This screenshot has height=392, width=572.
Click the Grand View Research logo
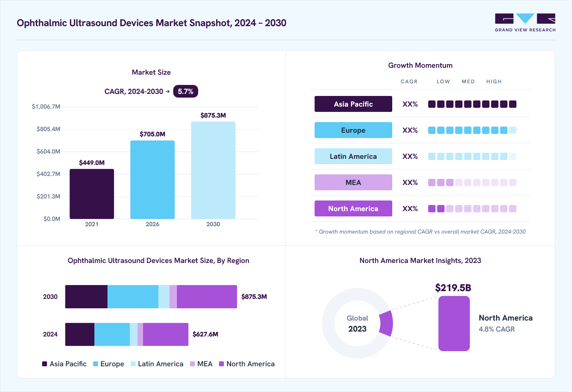pos(525,23)
